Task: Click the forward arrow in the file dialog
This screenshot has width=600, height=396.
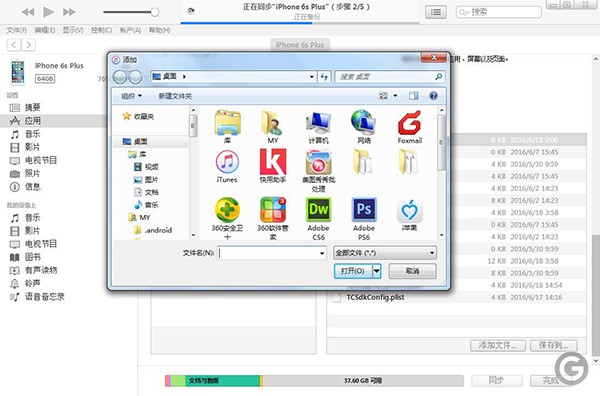Action: click(135, 77)
